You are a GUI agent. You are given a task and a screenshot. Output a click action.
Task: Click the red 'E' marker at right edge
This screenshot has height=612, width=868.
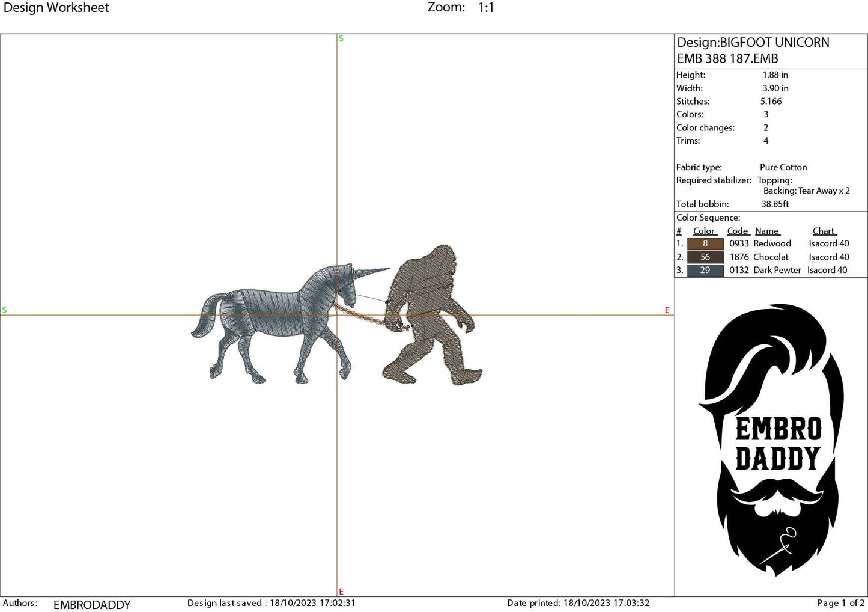pos(667,310)
